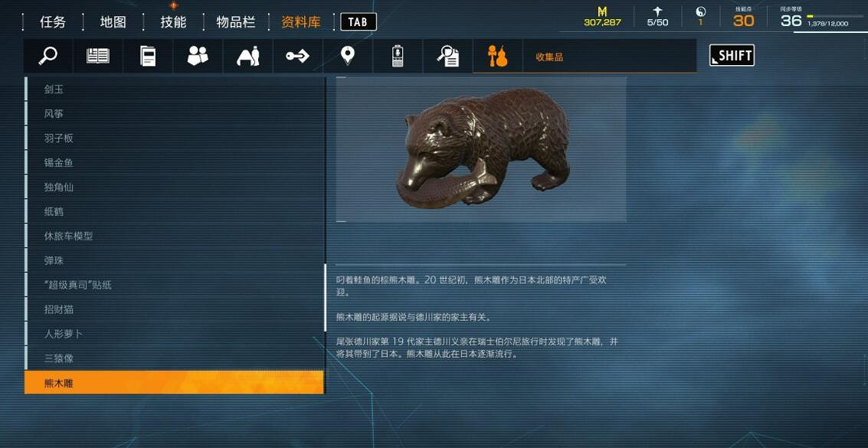Select the phone device category icon
This screenshot has height=448, width=868.
click(397, 56)
